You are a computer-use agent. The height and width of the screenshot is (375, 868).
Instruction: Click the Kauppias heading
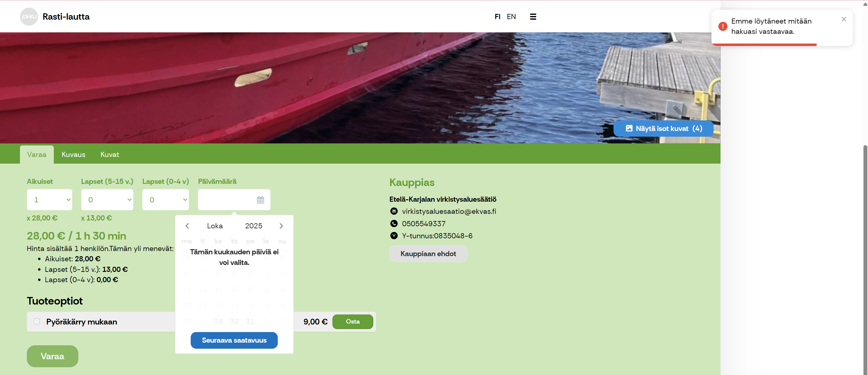click(x=412, y=182)
